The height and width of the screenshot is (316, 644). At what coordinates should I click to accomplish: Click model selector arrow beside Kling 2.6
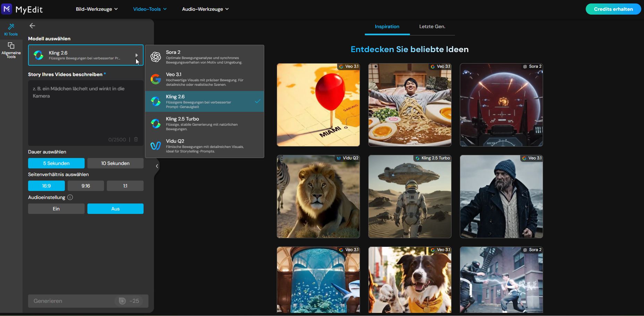point(137,55)
